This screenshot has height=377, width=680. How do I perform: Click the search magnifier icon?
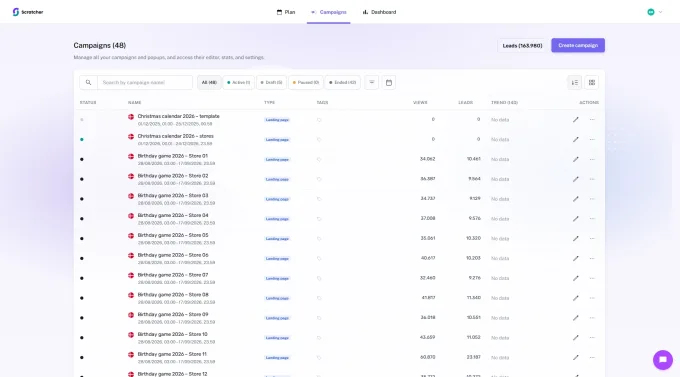tap(88, 82)
